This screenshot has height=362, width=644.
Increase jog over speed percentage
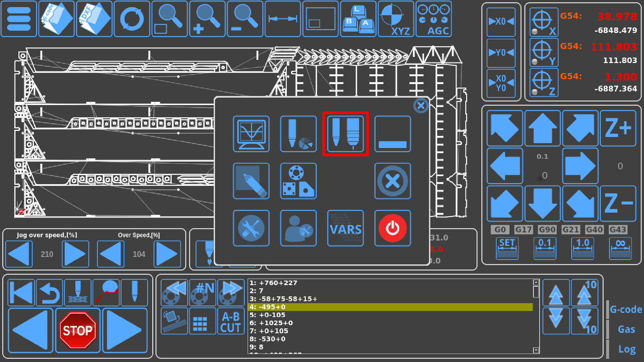click(75, 254)
